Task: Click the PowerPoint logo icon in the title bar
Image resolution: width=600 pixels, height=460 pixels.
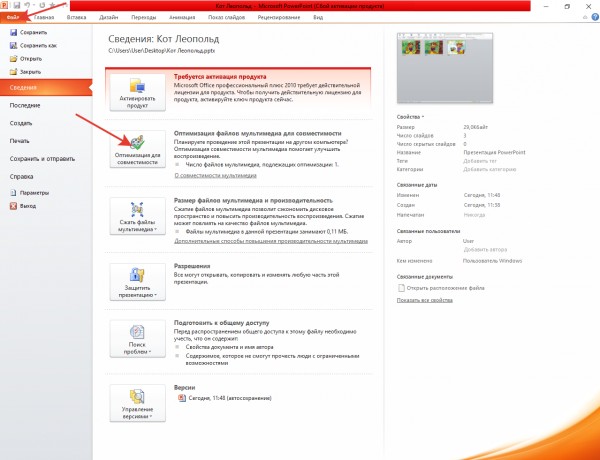Action: tap(4, 5)
